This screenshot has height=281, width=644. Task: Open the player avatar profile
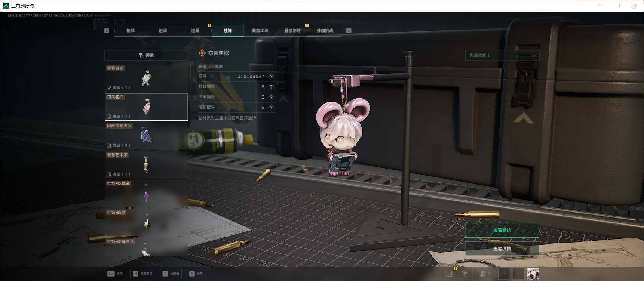pos(533,274)
